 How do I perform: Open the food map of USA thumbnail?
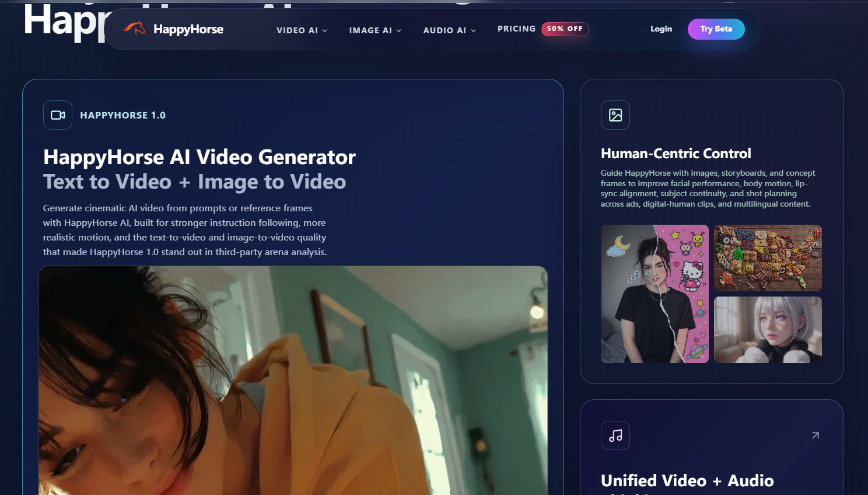click(768, 258)
